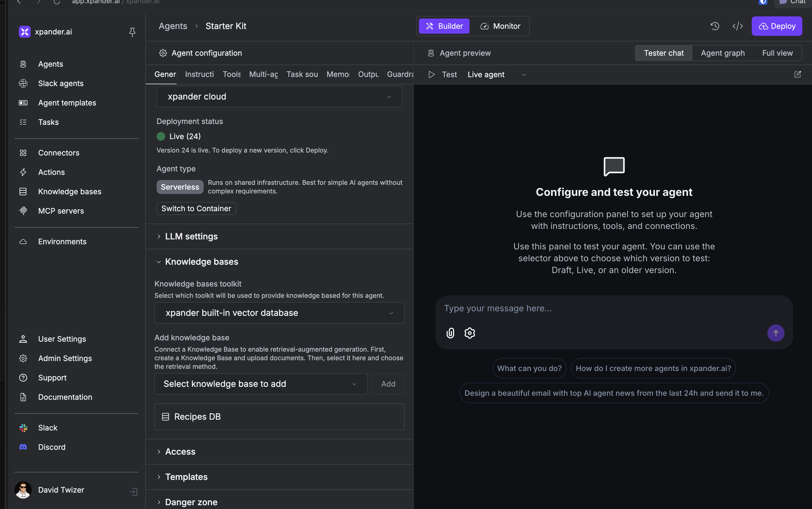Viewport: 812px width, 509px height.
Task: Select the MCP servers icon in sidebar
Action: click(23, 211)
